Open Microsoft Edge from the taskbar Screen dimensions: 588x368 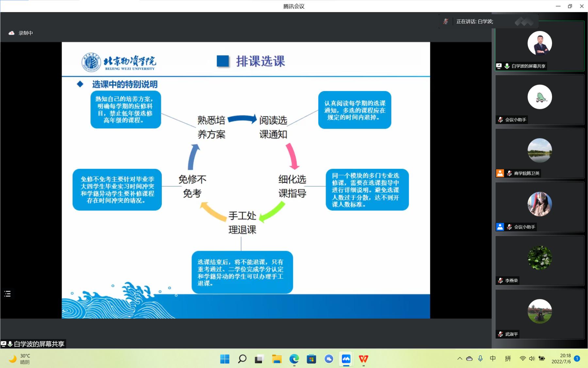pyautogui.click(x=294, y=359)
